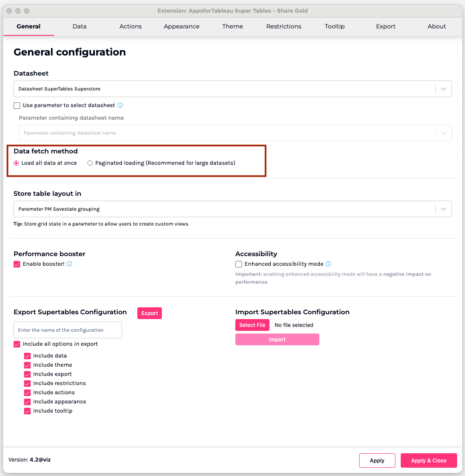Enable Use parameter to select datasheet
This screenshot has height=476, width=465.
click(17, 105)
